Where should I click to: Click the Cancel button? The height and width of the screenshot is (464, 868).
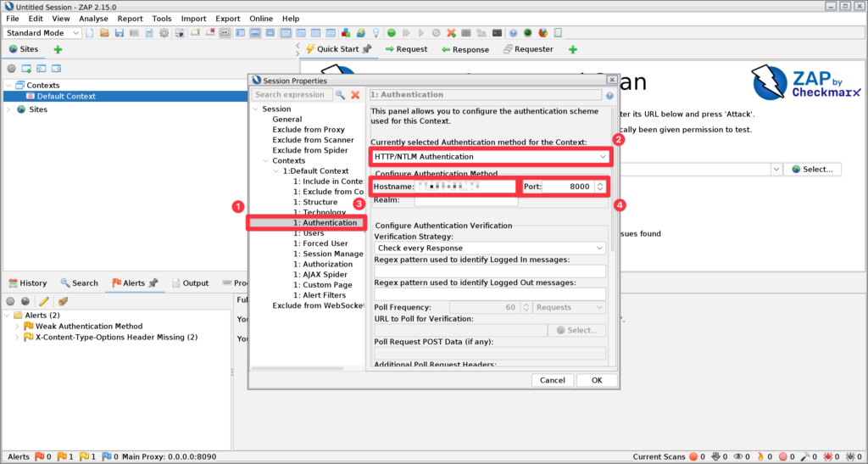point(553,380)
